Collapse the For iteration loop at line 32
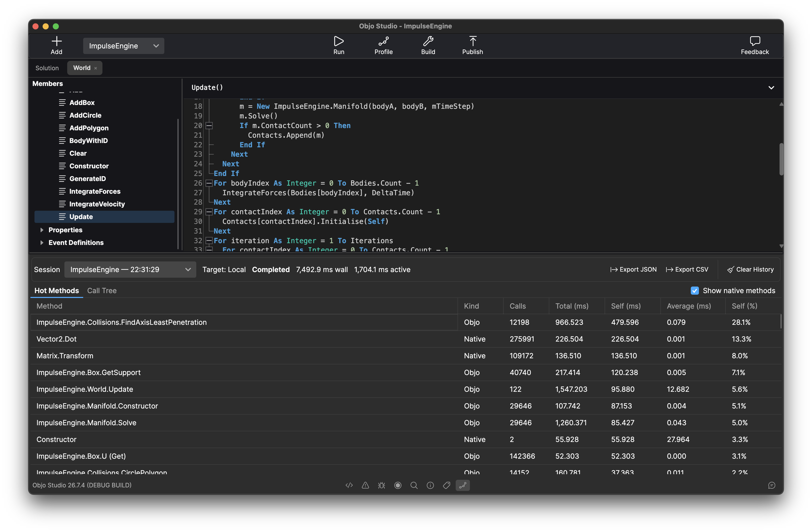The height and width of the screenshot is (532, 812). click(209, 241)
